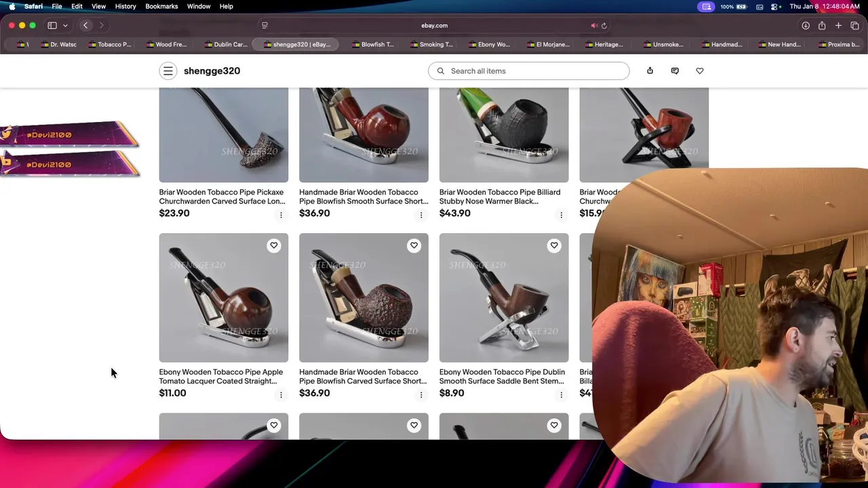
Task: Open the Apple menu
Action: coord(12,6)
